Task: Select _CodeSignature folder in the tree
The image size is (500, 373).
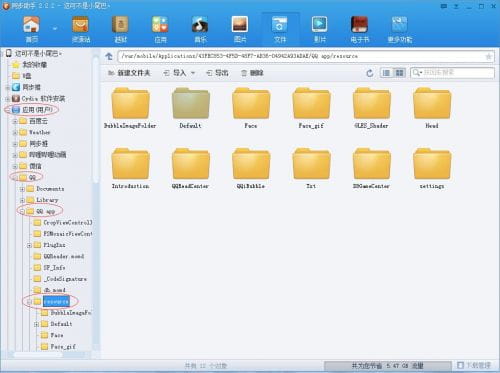Action: pyautogui.click(x=60, y=279)
